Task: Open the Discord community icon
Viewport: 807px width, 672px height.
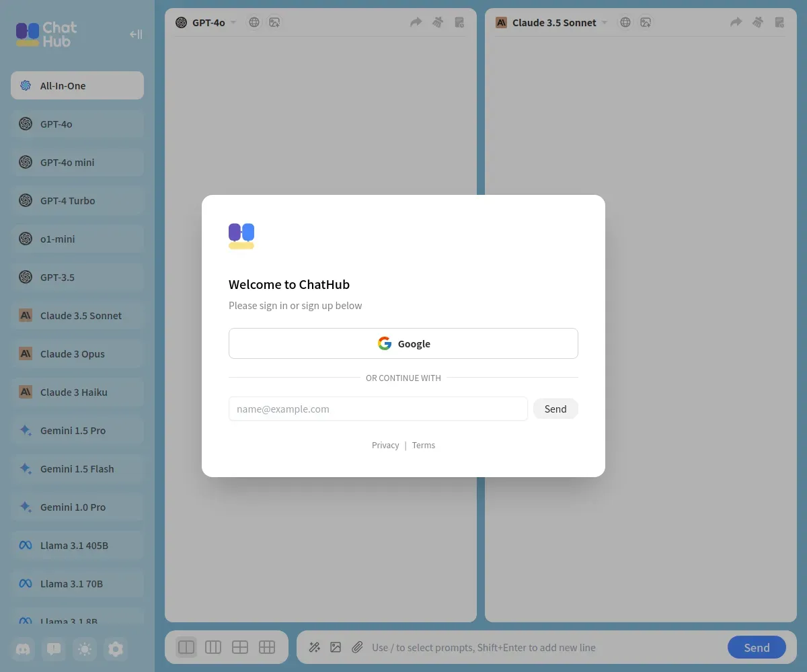Action: (24, 649)
